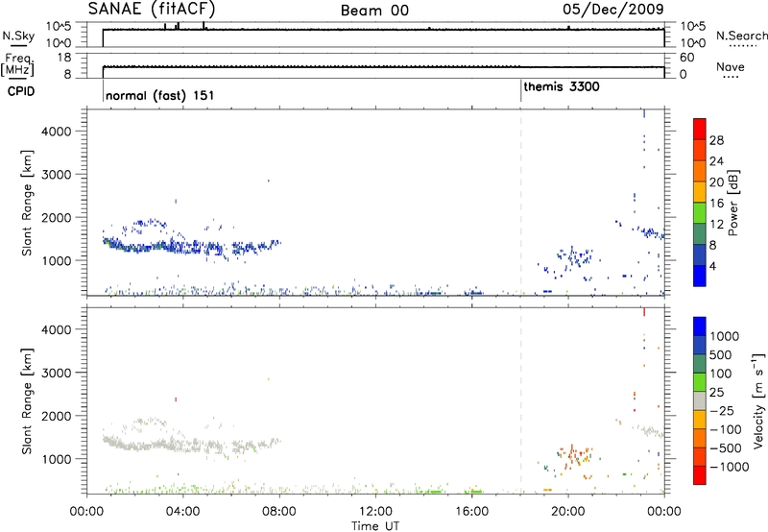Pick the bottom bright blue power colorbar segment

pyautogui.click(x=700, y=276)
